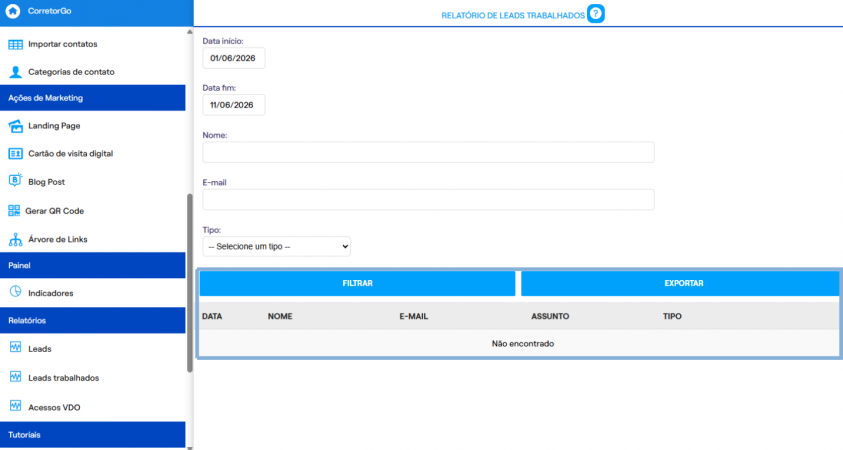Click the sidebar scroll up arrow
Viewport: 843px width, 450px height.
[x=190, y=32]
